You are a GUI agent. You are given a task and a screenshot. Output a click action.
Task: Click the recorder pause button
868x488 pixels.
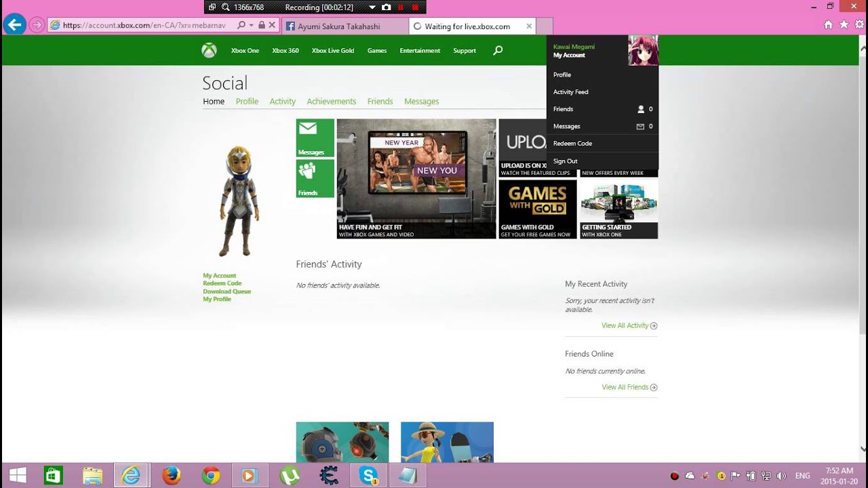(401, 7)
